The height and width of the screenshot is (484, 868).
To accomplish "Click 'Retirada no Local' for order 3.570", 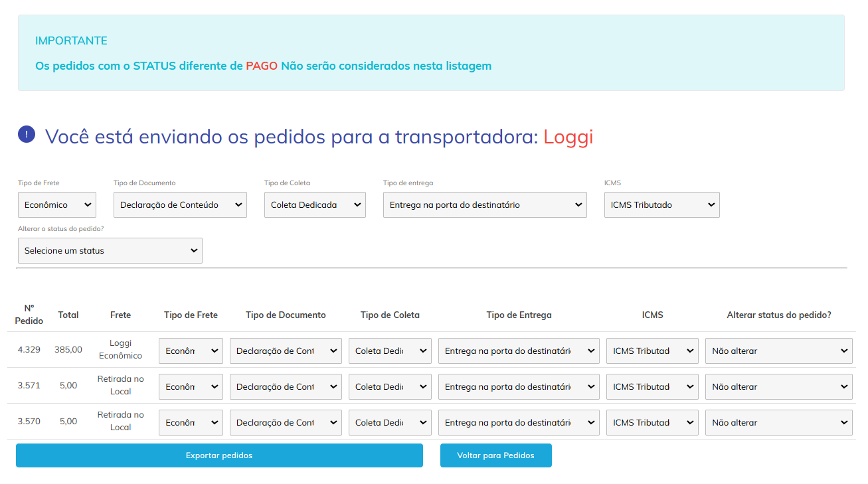I will pos(121,421).
